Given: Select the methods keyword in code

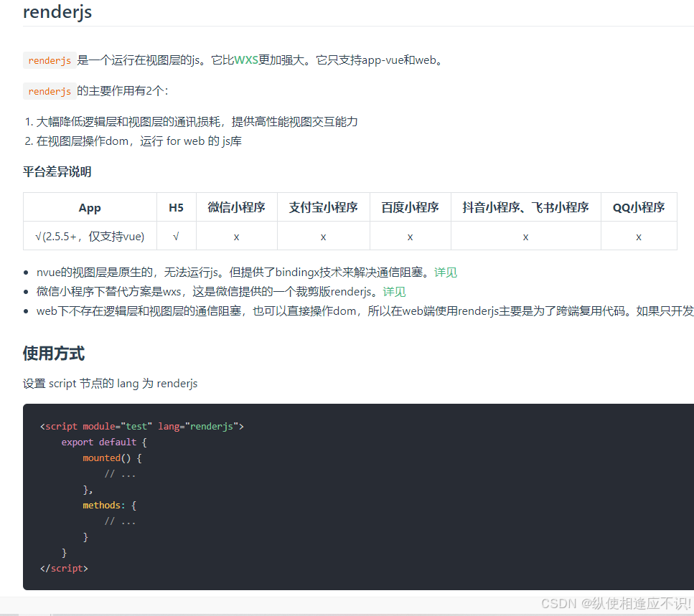Looking at the screenshot, I should 101,505.
